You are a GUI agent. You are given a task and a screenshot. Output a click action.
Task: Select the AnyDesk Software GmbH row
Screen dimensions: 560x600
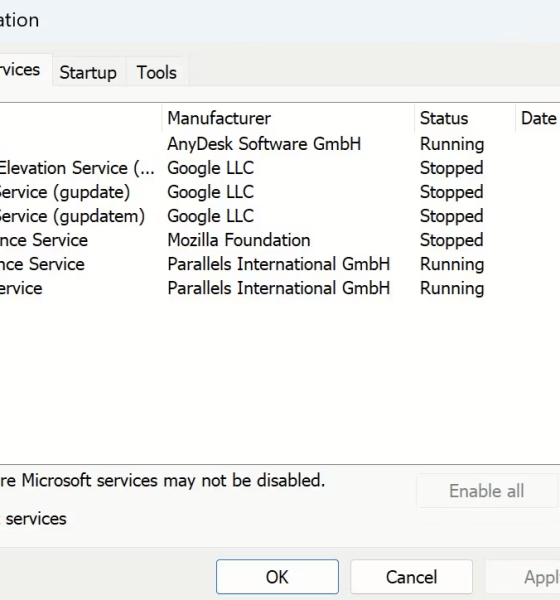280,144
